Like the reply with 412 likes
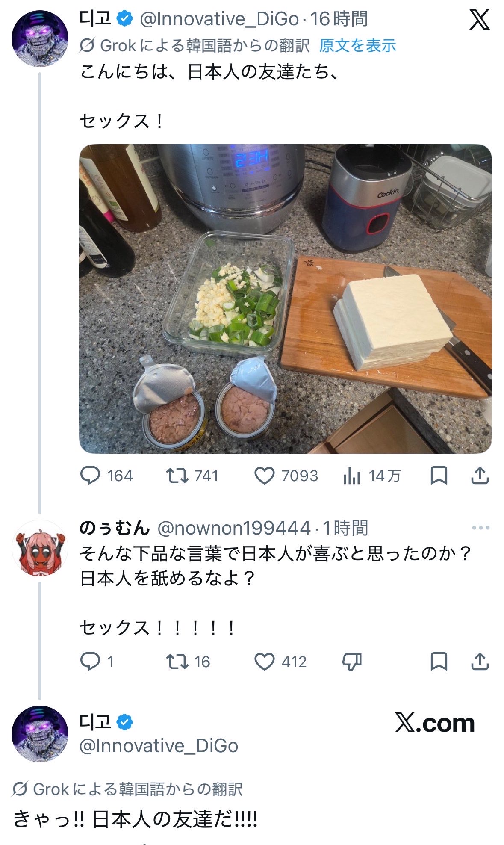The height and width of the screenshot is (845, 504). pyautogui.click(x=265, y=662)
